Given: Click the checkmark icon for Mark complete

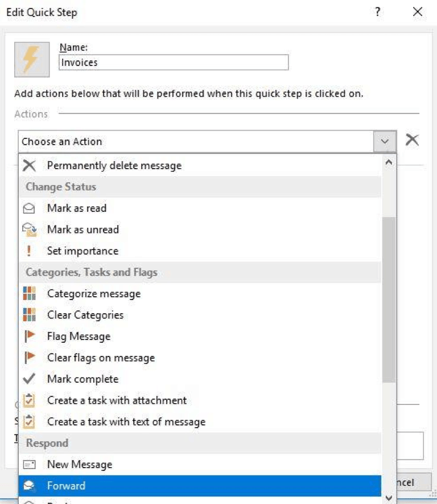Looking at the screenshot, I should point(29,379).
